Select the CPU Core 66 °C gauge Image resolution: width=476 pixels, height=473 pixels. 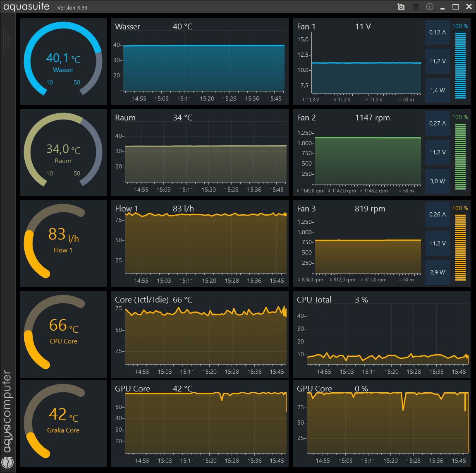coord(63,334)
